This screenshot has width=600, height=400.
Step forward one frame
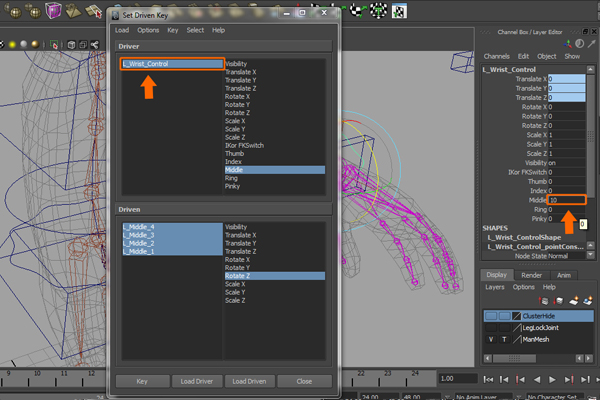585,379
